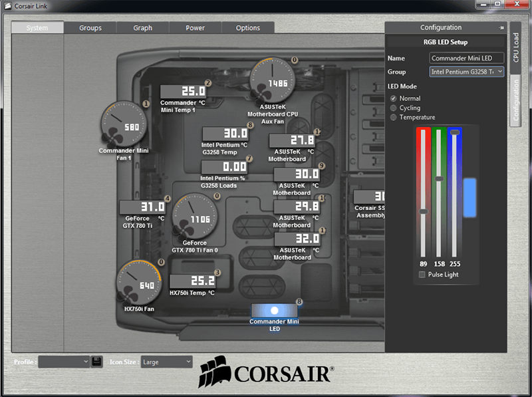
Task: Click the ASUSTeK Motherboard 29.8 readout
Action: pos(297,206)
